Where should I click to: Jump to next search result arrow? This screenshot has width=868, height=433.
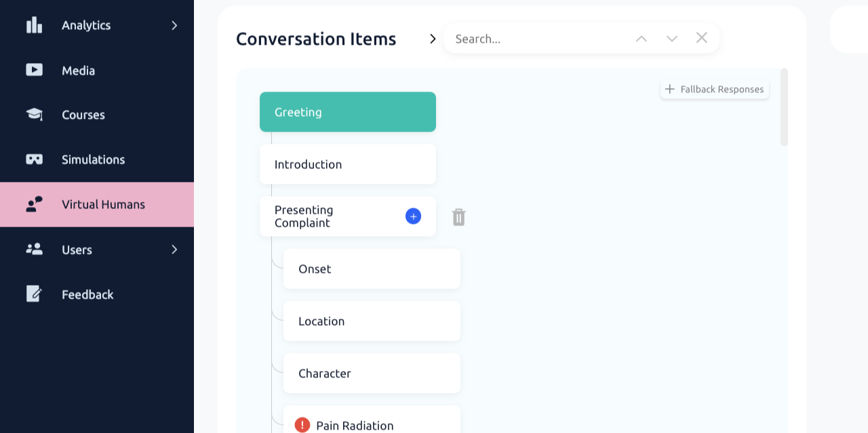pos(671,39)
